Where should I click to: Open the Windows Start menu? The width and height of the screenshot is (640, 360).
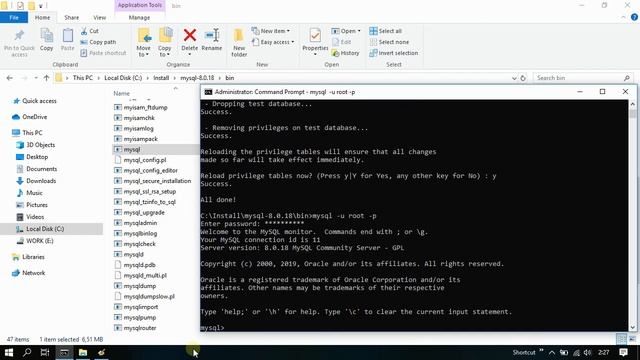(x=9, y=352)
